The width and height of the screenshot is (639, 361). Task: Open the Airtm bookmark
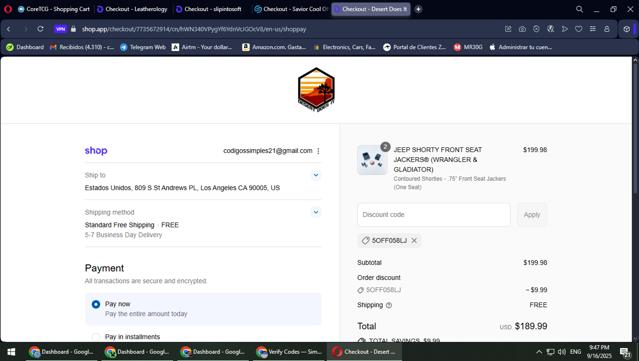[202, 47]
